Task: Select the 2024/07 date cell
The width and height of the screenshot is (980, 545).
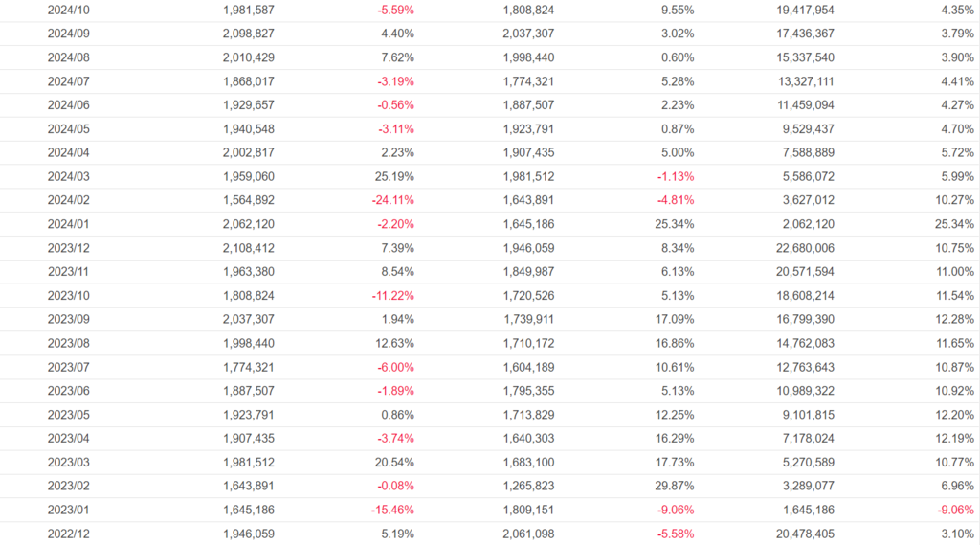Action: [x=68, y=81]
